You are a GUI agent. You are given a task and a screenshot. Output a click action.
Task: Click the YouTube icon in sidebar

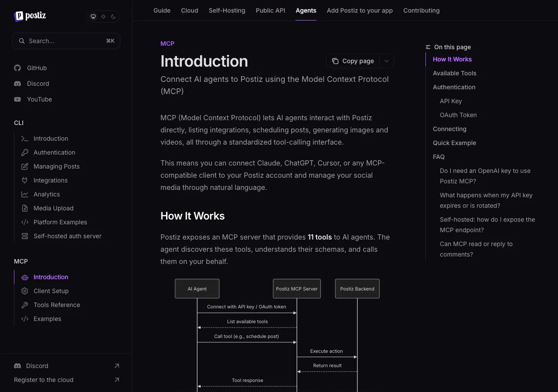point(17,99)
